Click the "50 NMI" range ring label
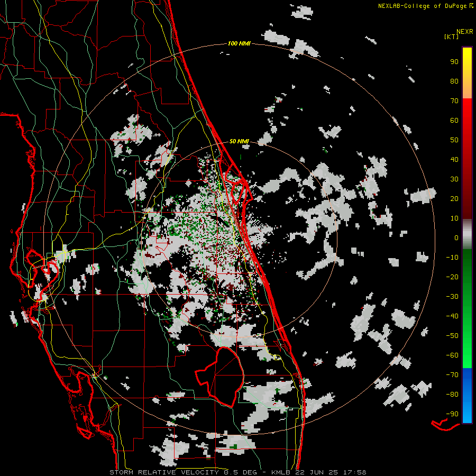Image resolution: width=476 pixels, height=476 pixels. [x=239, y=141]
